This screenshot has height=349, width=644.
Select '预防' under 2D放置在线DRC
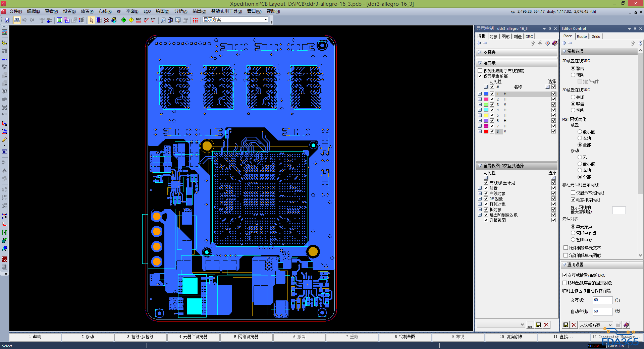tap(573, 75)
